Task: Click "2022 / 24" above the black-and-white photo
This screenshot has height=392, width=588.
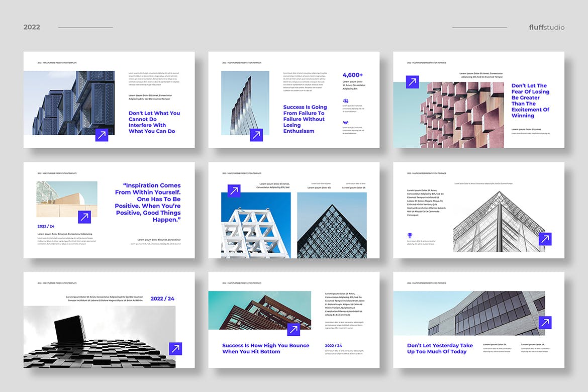Action: (162, 299)
